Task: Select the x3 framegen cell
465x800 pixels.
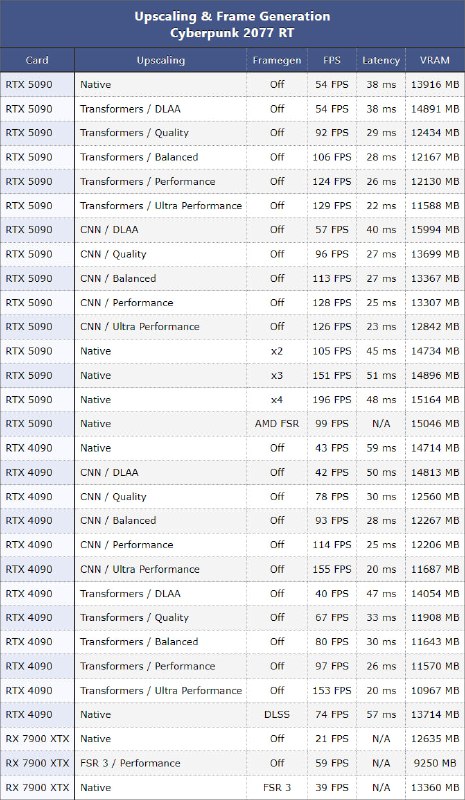Action: pyautogui.click(x=277, y=375)
